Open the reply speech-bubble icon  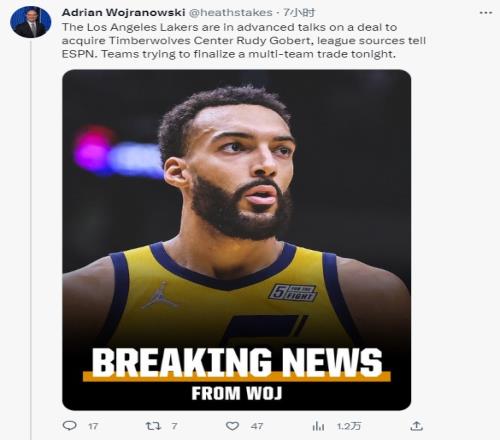[70, 426]
